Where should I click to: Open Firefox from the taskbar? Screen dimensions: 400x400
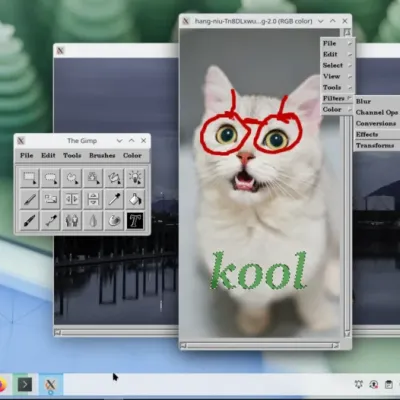click(3, 385)
